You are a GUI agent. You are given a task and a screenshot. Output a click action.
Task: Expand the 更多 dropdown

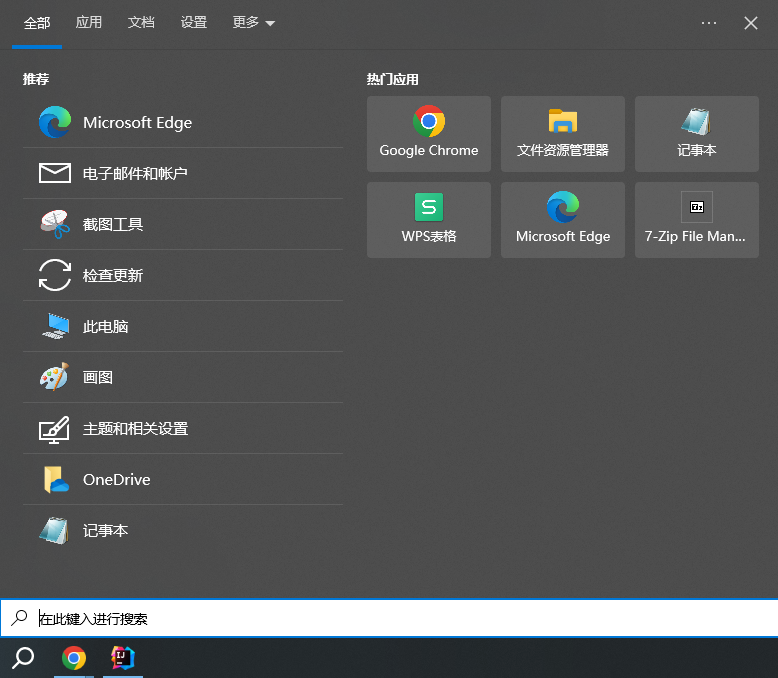click(x=254, y=22)
